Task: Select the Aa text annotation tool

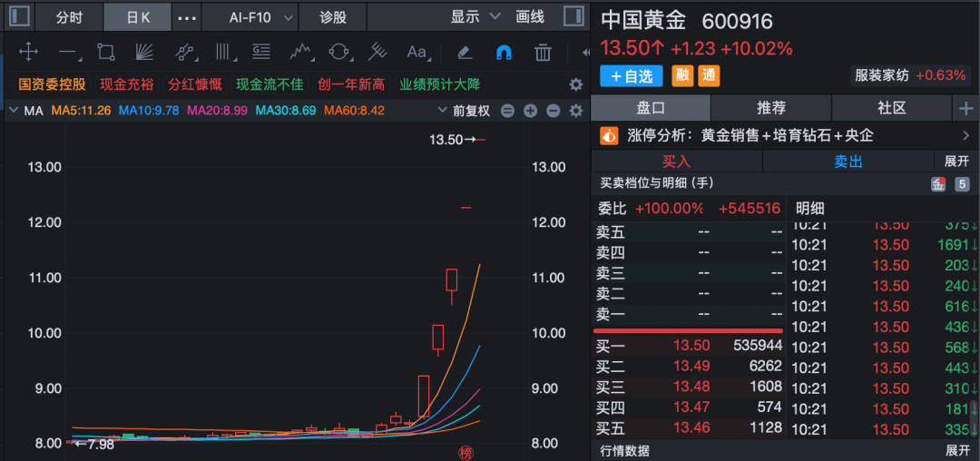Action: click(x=416, y=52)
